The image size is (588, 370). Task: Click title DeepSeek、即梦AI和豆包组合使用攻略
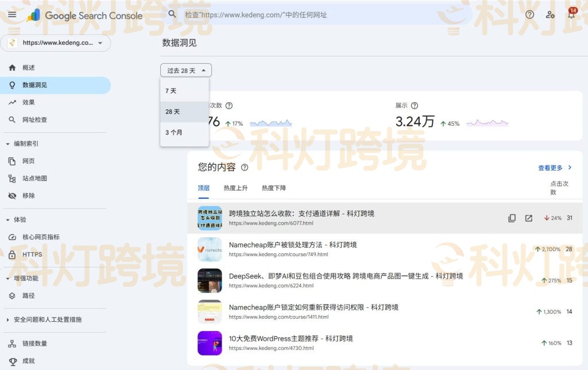[346, 276]
